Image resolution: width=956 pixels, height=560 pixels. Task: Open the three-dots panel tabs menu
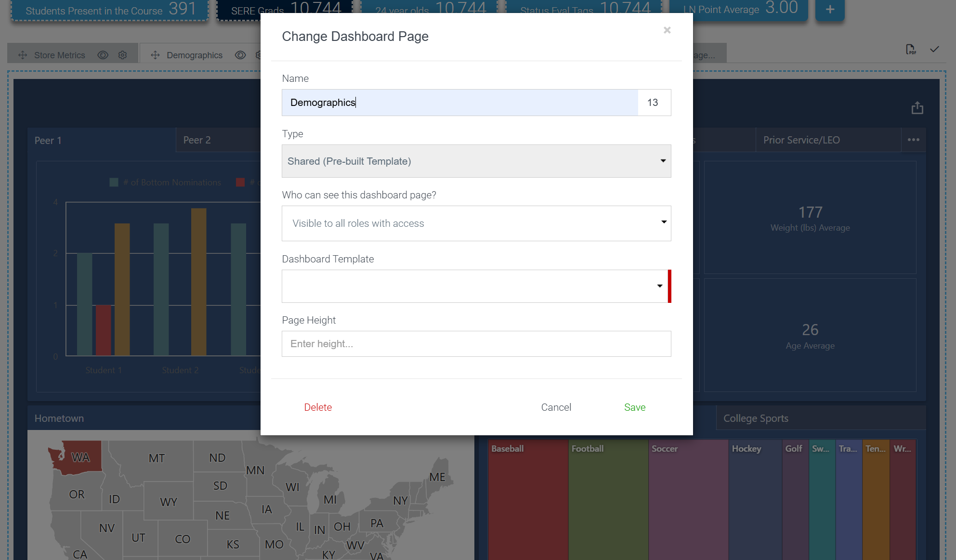pyautogui.click(x=913, y=140)
